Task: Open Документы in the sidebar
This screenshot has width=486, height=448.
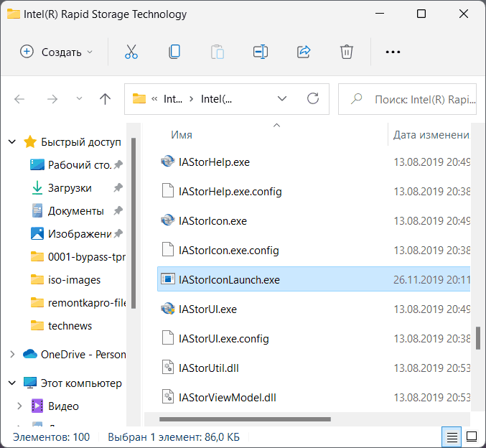Action: (76, 211)
